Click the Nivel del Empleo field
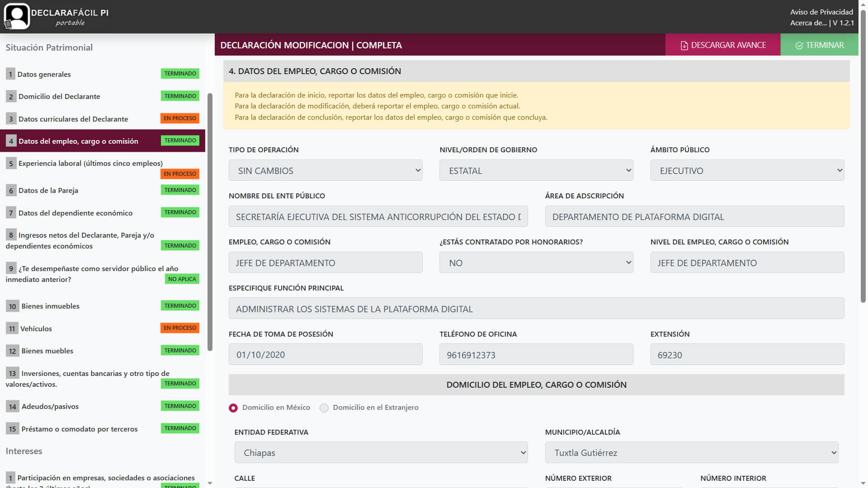The height and width of the screenshot is (488, 868). 747,263
